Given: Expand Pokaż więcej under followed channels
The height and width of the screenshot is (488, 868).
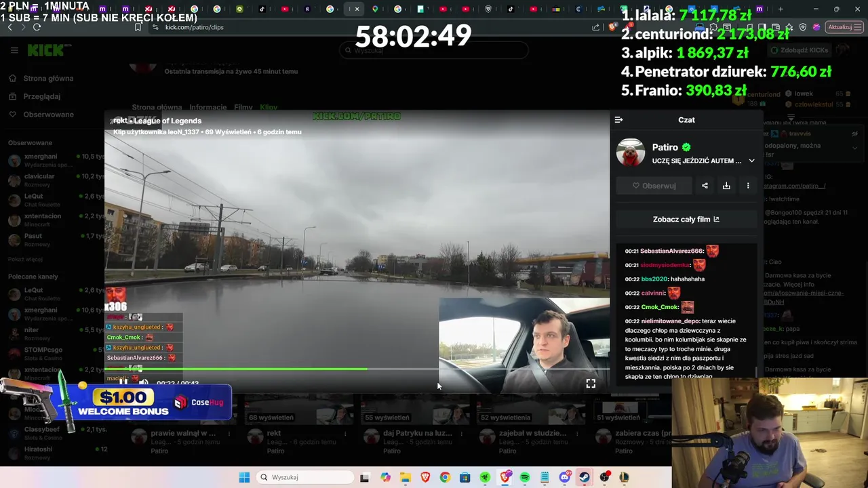Looking at the screenshot, I should pyautogui.click(x=25, y=259).
